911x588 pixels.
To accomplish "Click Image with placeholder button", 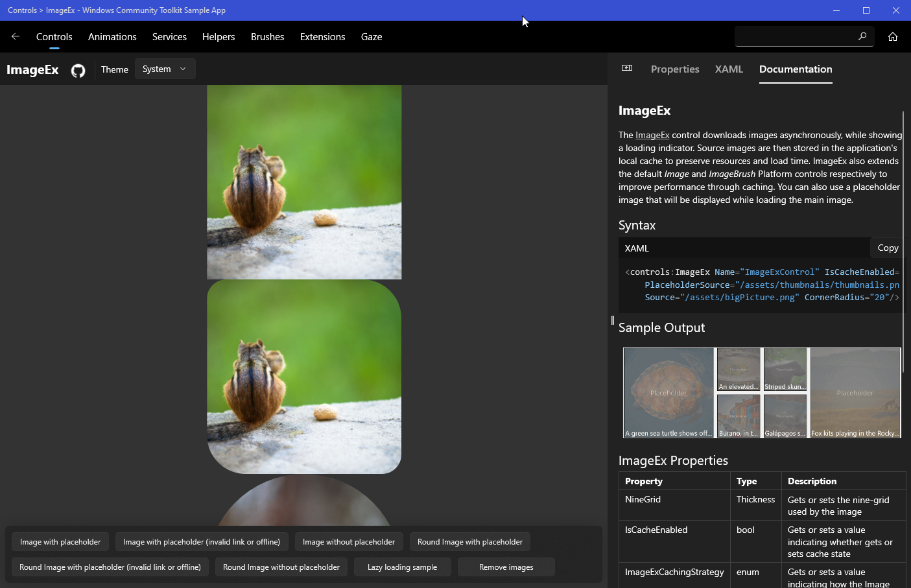I will [60, 542].
